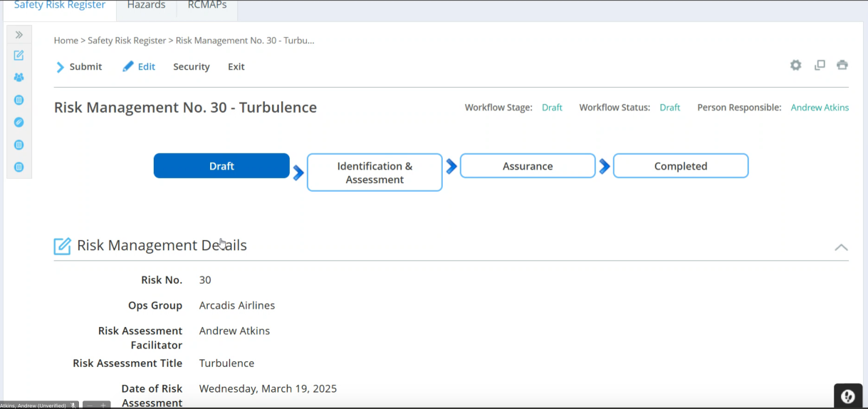The width and height of the screenshot is (868, 409).
Task: Select the Identification & Assessment workflow stage
Action: tap(375, 172)
